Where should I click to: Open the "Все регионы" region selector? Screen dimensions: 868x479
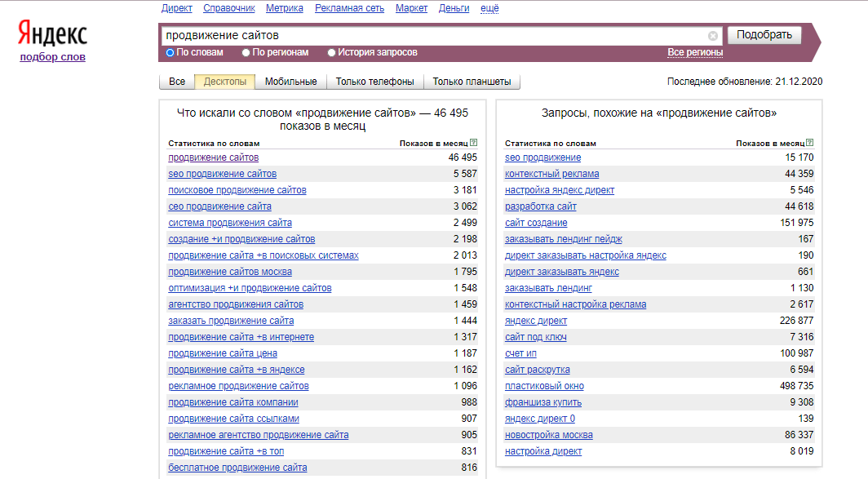point(695,52)
